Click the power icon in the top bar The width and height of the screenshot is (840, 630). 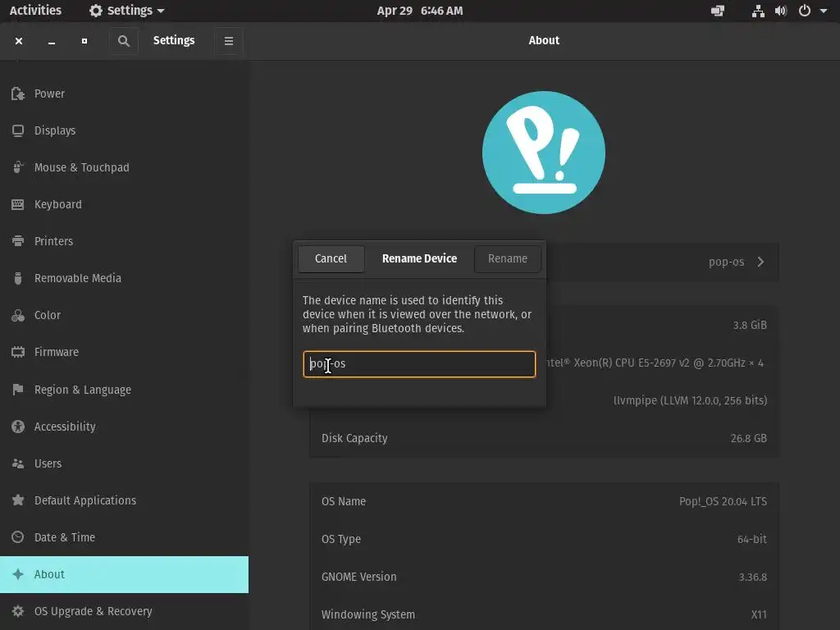pyautogui.click(x=804, y=11)
